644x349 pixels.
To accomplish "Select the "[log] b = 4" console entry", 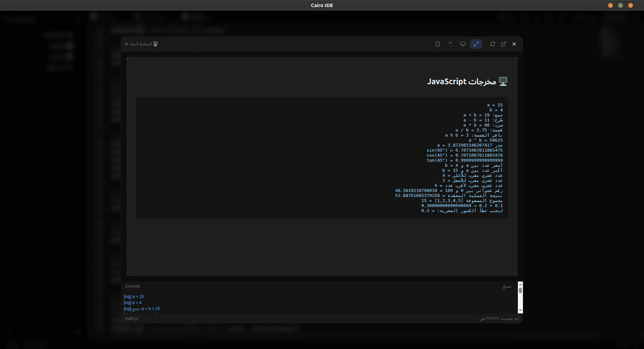I will (x=133, y=303).
